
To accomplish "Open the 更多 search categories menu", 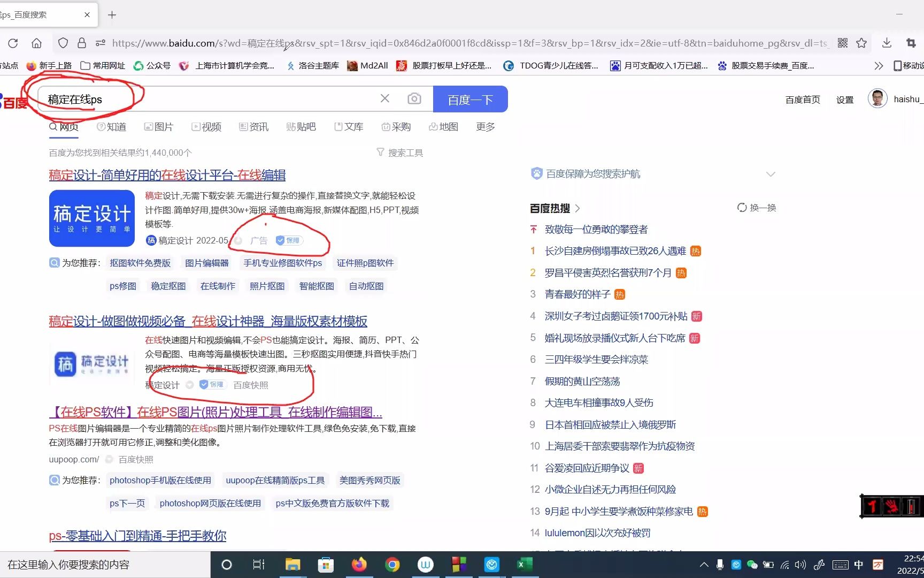I will pos(486,127).
